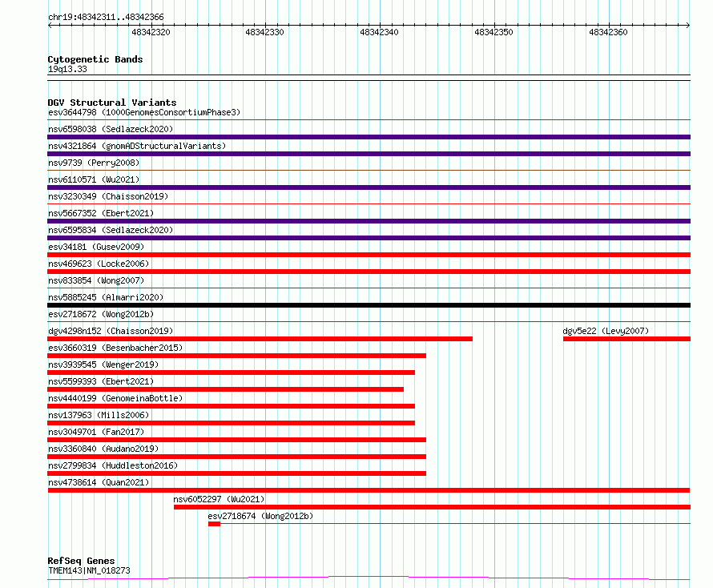Viewport: 713px width, 588px height.
Task: Click nsv6598038 (Sedlazeck2020) variant label
Action: [111, 129]
